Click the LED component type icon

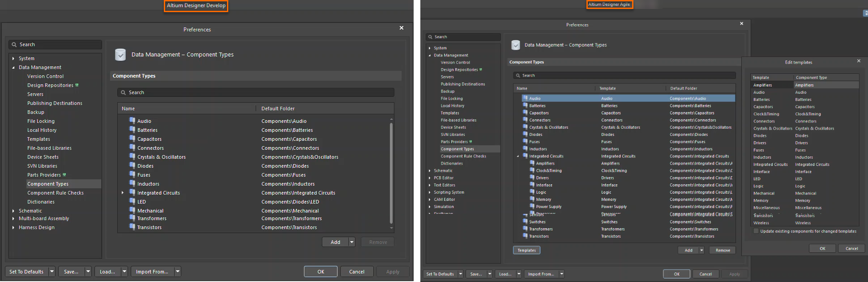(x=132, y=201)
